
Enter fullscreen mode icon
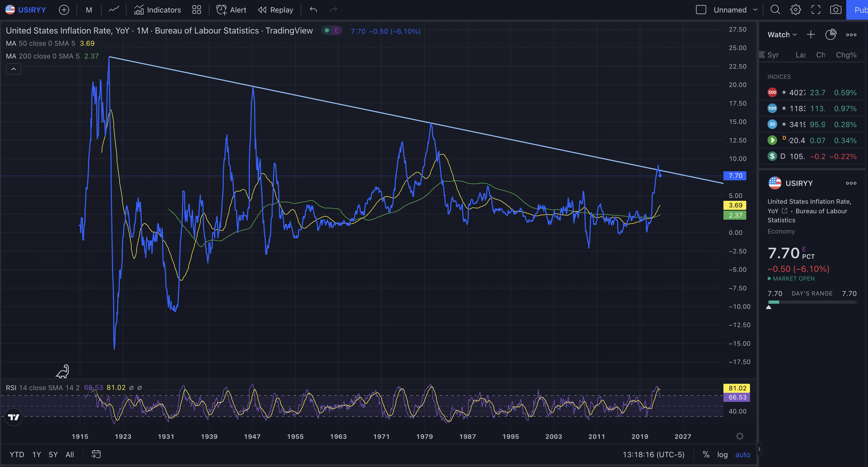click(x=816, y=10)
